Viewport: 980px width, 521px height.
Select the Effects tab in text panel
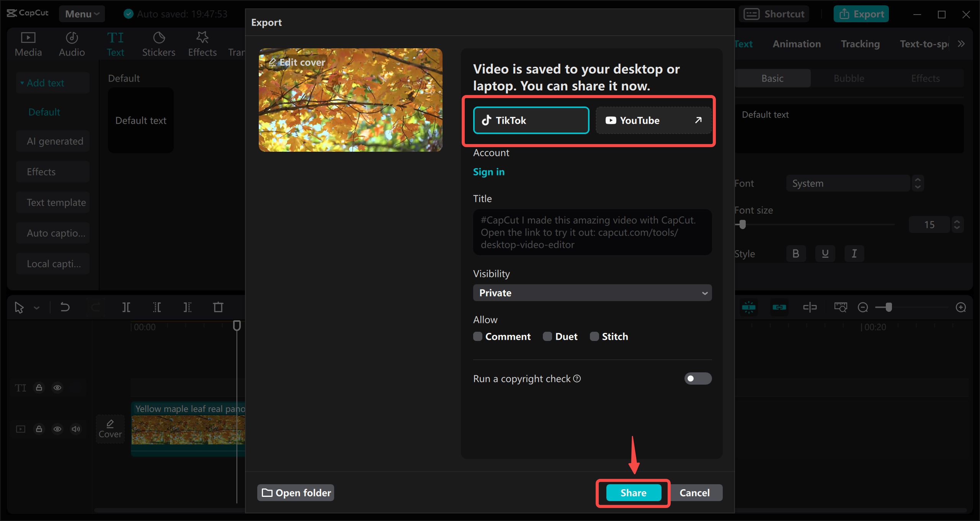click(925, 78)
